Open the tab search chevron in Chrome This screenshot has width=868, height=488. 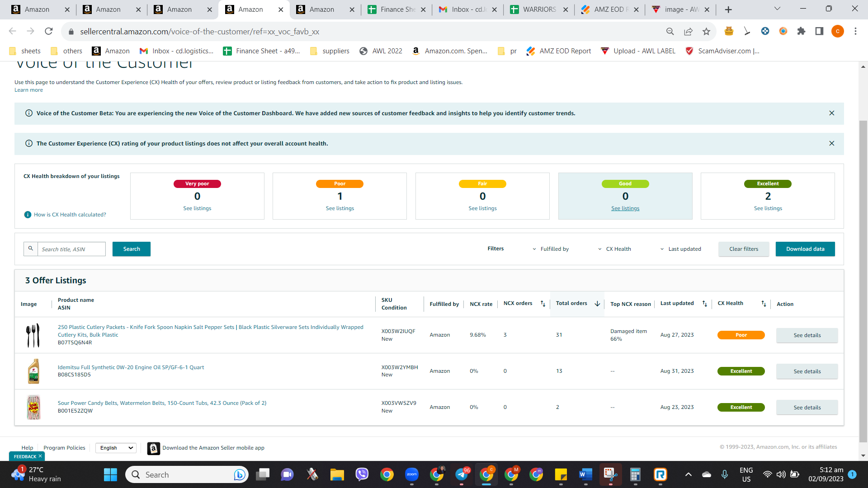[777, 9]
